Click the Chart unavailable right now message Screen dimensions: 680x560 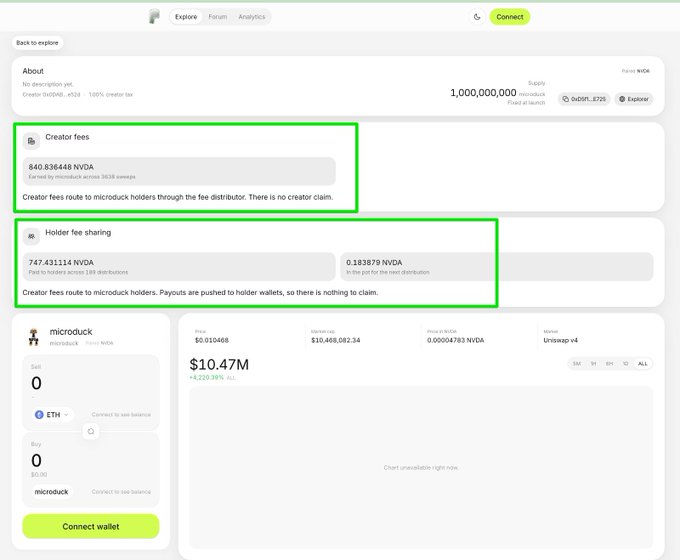tap(421, 468)
